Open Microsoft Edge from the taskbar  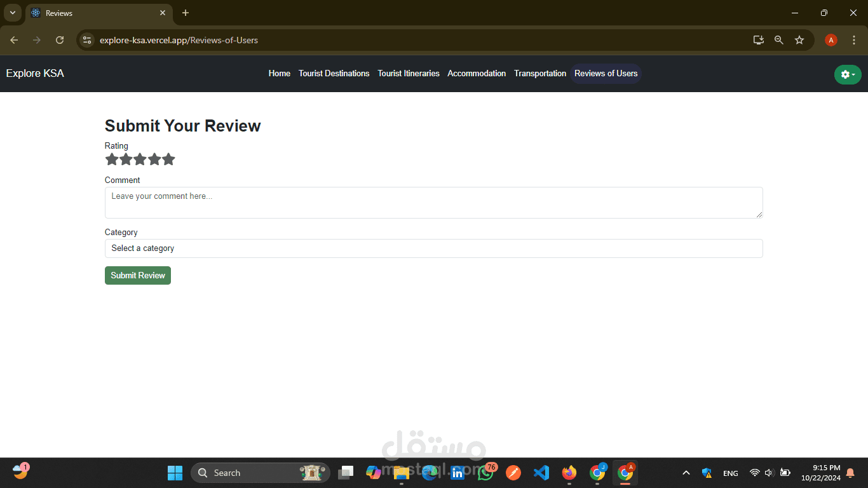coord(430,473)
